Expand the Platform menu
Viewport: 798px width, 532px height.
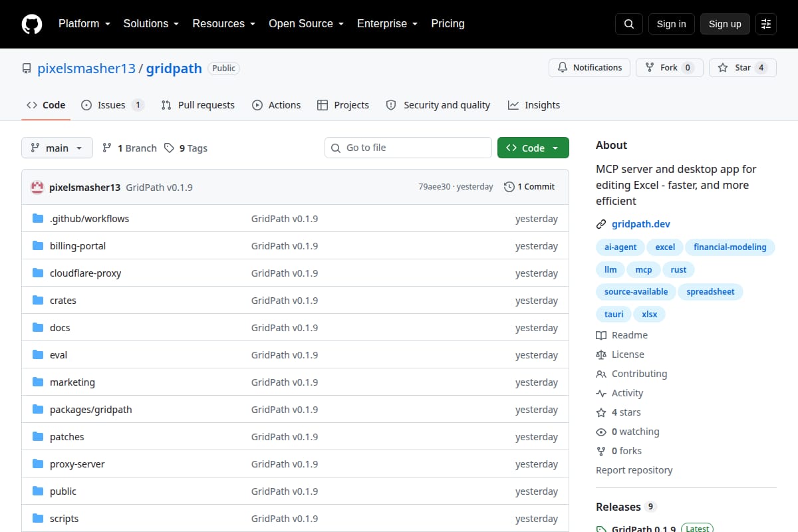click(x=84, y=24)
